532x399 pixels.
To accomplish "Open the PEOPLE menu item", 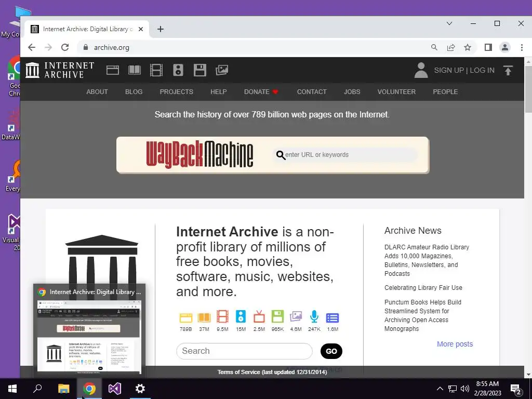I will (x=445, y=91).
